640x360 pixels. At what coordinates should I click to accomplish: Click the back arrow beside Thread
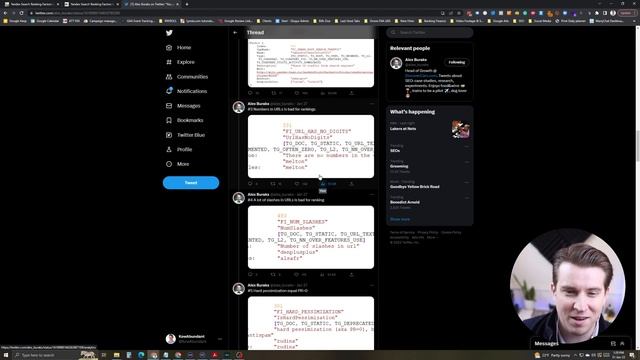click(235, 32)
